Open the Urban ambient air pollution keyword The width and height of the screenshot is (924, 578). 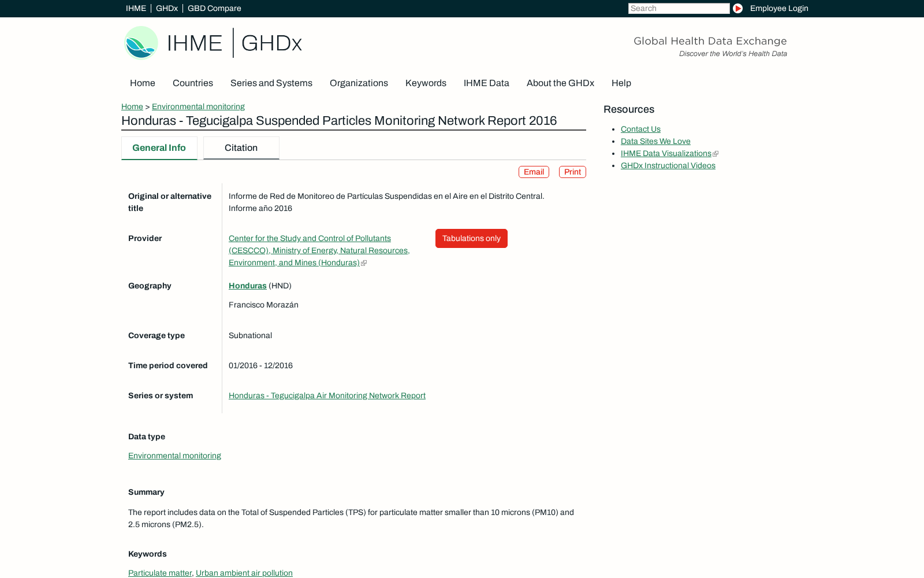(244, 573)
